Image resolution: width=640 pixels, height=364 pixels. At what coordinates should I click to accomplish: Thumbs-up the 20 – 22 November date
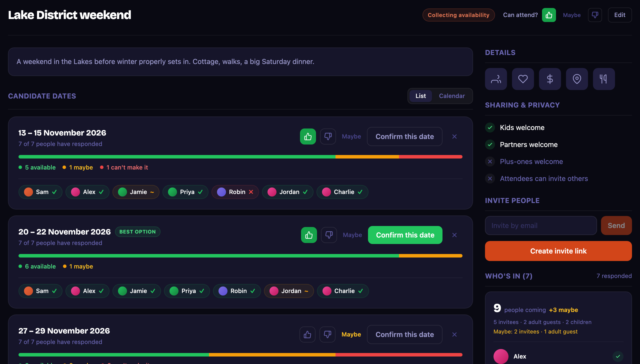(x=309, y=235)
